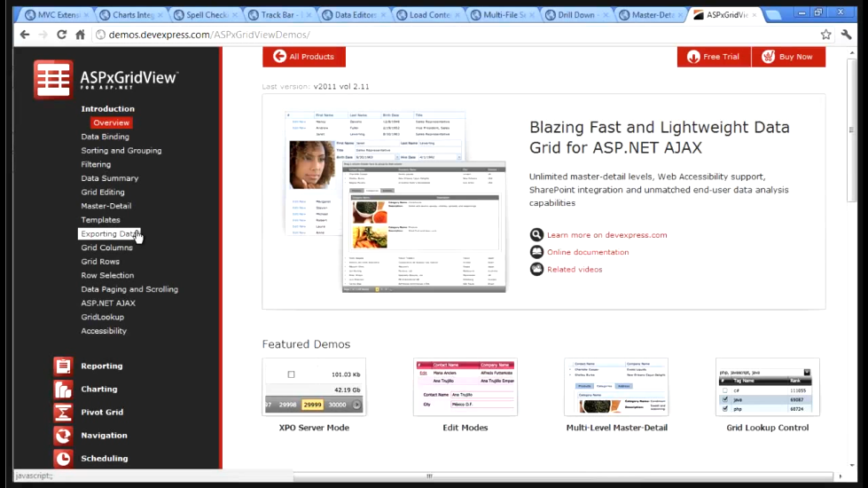Open the browser wrench settings icon

847,35
